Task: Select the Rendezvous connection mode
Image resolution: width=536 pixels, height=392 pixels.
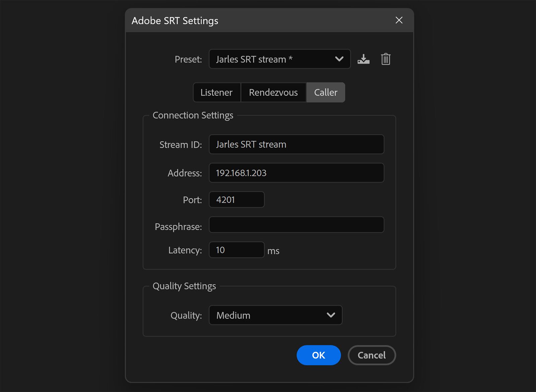Action: tap(273, 92)
